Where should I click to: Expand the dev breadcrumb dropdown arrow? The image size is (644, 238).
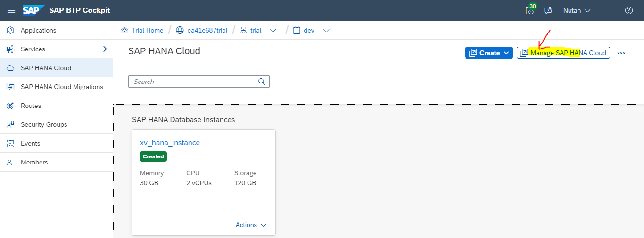tap(326, 31)
